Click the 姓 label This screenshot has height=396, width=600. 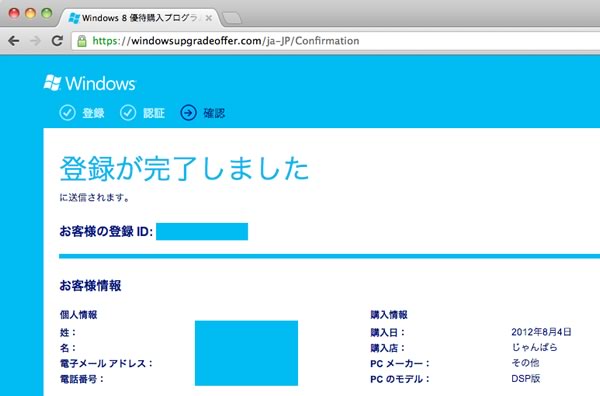click(x=68, y=332)
